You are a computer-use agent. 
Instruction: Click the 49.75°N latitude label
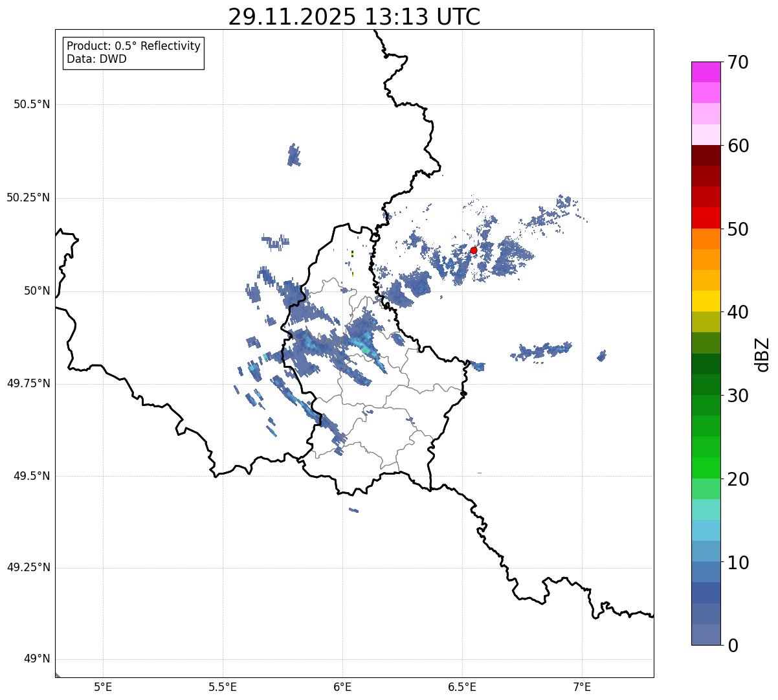pyautogui.click(x=28, y=383)
